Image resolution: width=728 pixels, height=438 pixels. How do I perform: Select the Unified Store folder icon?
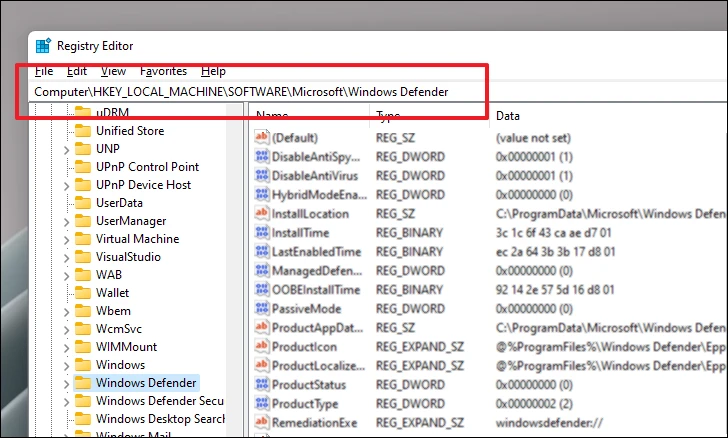tap(83, 131)
